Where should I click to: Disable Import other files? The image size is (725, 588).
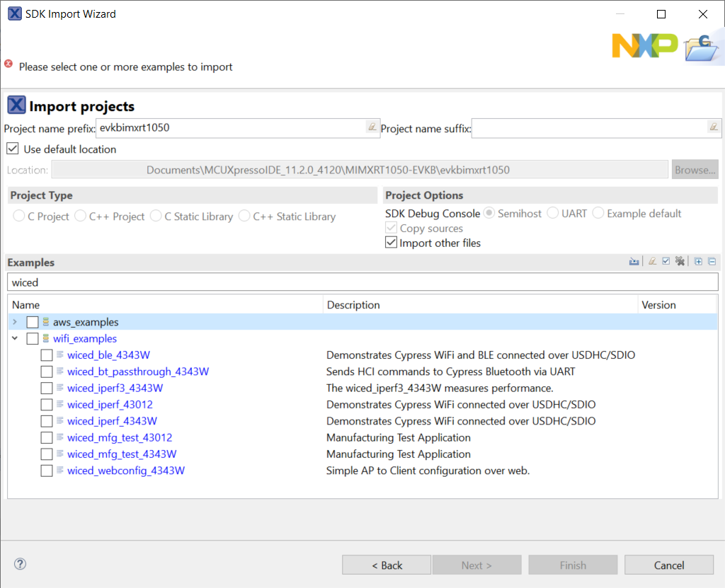point(391,242)
